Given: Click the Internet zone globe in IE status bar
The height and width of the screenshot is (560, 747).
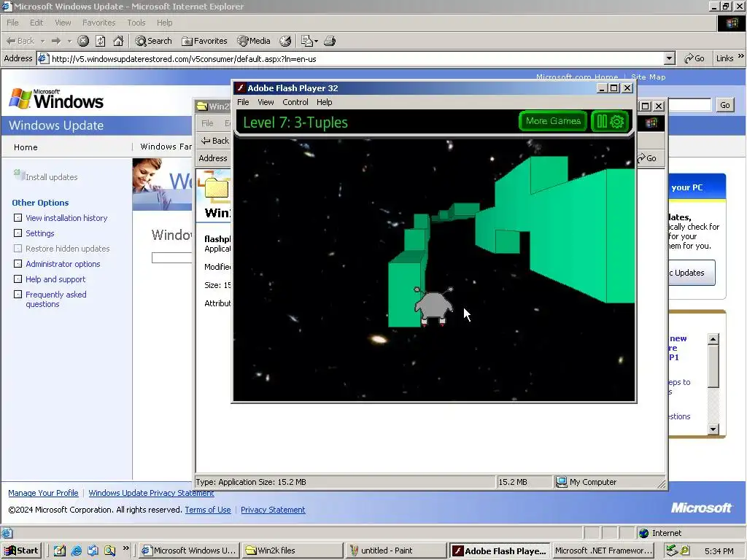Looking at the screenshot, I should point(644,533).
